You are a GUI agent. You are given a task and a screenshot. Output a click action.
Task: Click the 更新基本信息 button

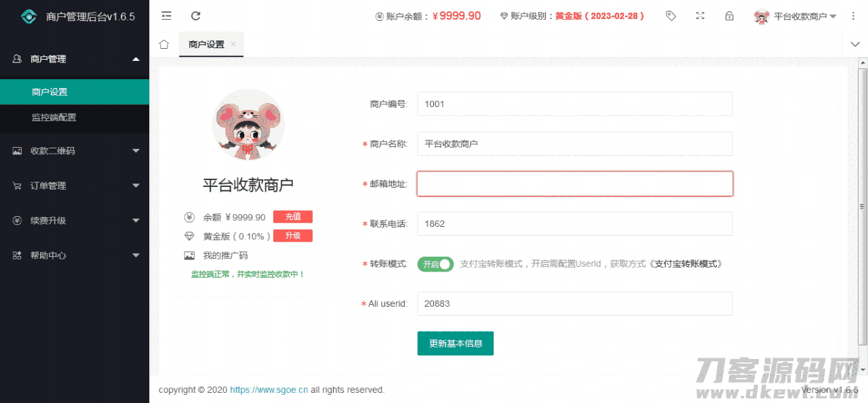(x=455, y=343)
